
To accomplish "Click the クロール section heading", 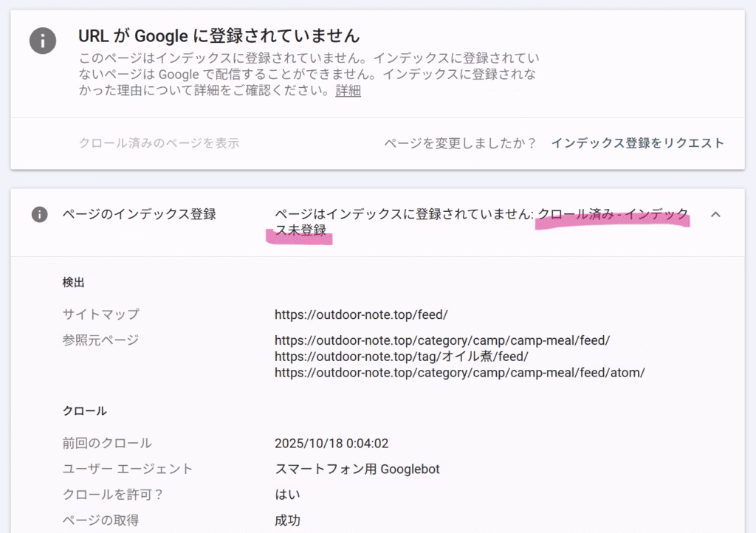I will [x=84, y=411].
